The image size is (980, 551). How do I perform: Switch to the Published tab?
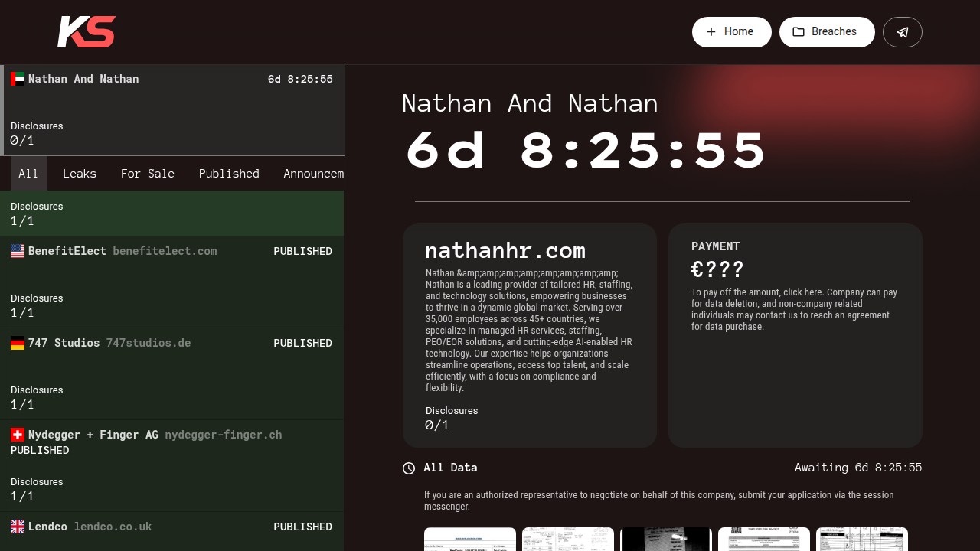[x=229, y=174]
